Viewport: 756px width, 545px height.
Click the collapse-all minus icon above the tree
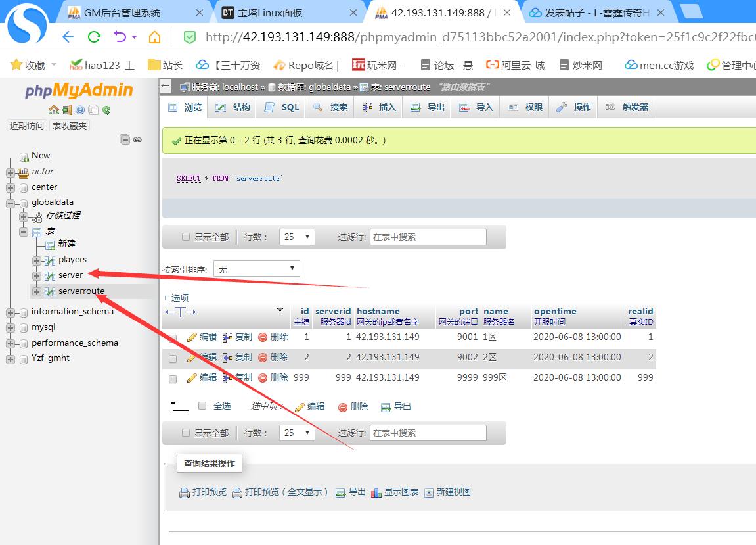(x=125, y=139)
